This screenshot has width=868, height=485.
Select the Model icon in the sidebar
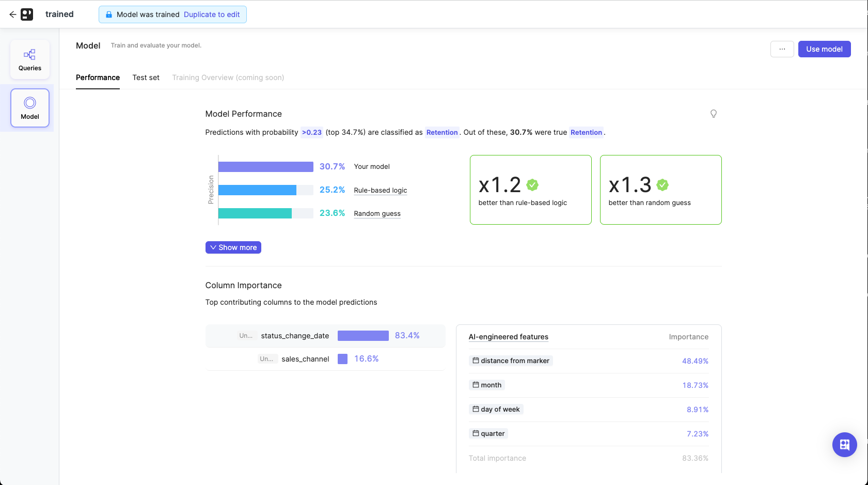pos(29,107)
